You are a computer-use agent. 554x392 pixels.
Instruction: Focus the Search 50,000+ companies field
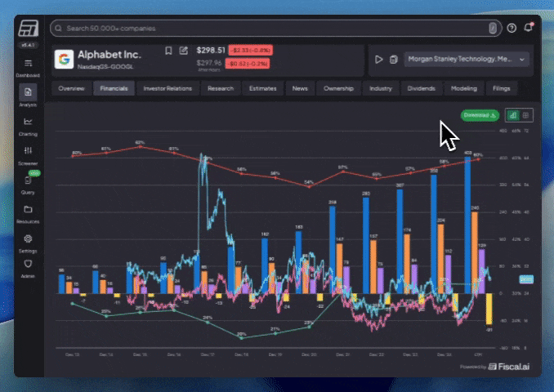click(x=275, y=29)
